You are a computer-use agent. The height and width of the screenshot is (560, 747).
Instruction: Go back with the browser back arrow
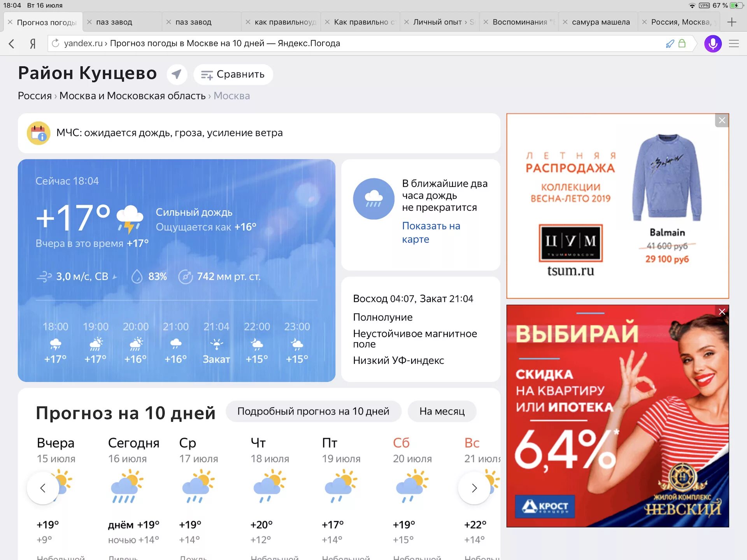point(12,44)
